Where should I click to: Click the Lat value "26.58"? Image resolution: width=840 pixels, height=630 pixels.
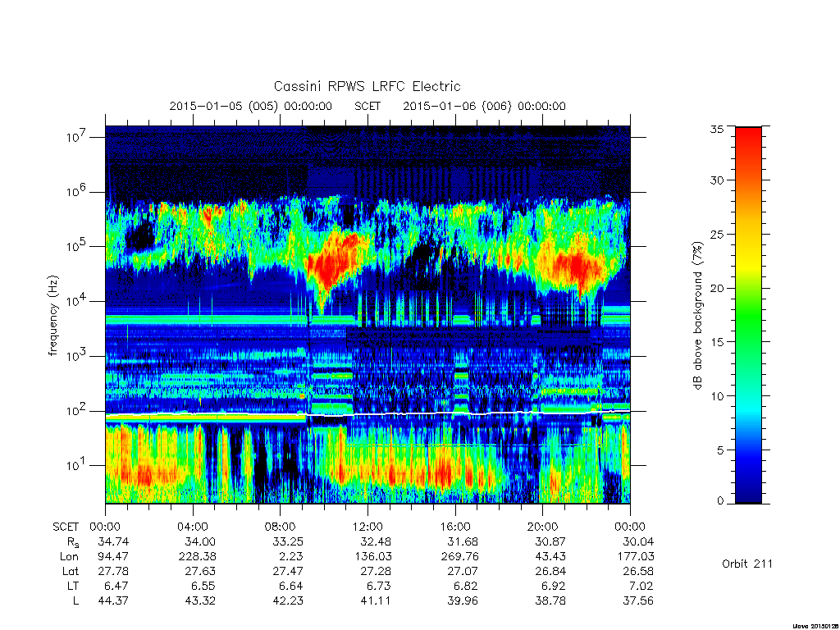(x=638, y=571)
